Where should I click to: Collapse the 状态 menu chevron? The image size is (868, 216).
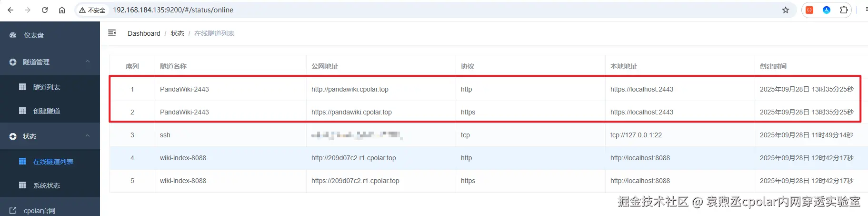point(88,136)
